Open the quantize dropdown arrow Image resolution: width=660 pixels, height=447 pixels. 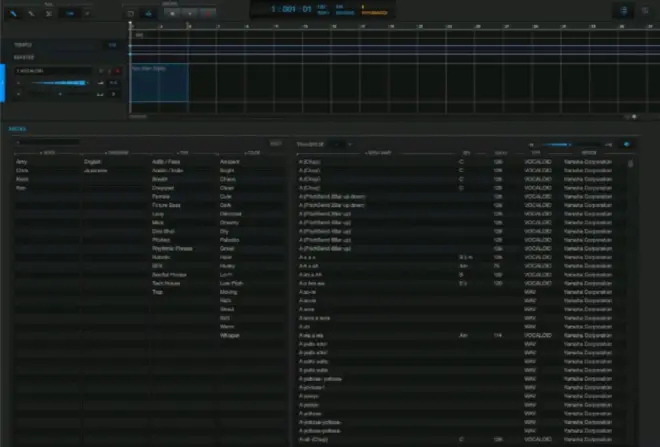coord(87,13)
